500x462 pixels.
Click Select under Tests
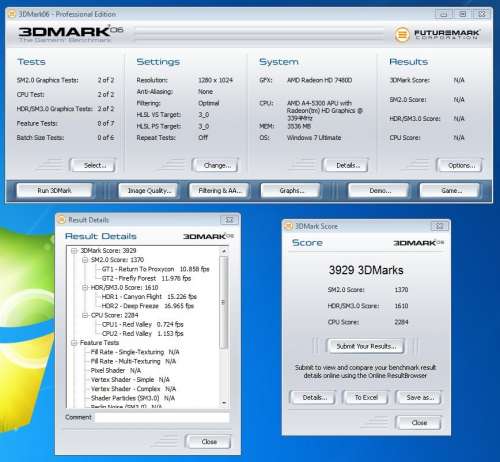tap(94, 165)
